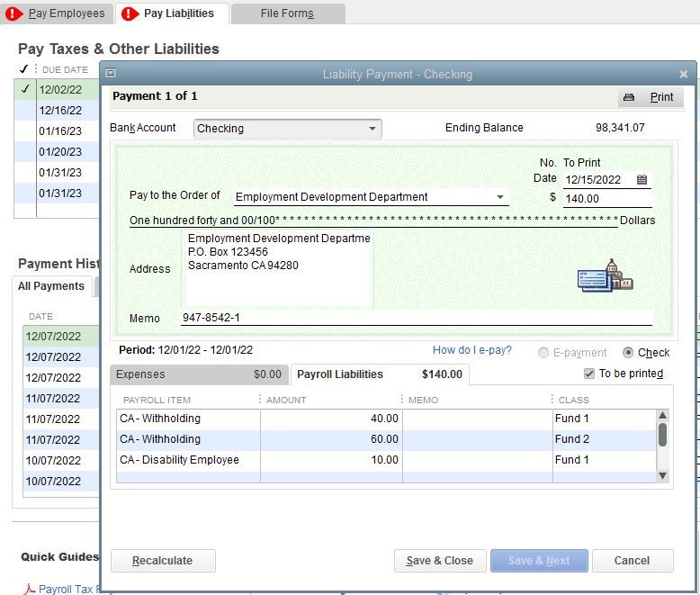This screenshot has width=700, height=595.
Task: Click the CLASS column header
Action: [574, 400]
